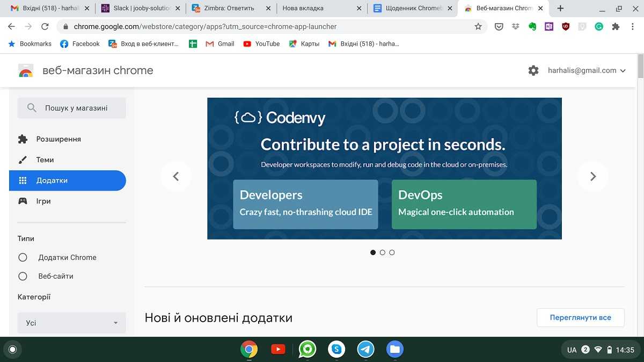
Task: Reload the page
Action: click(45, 26)
